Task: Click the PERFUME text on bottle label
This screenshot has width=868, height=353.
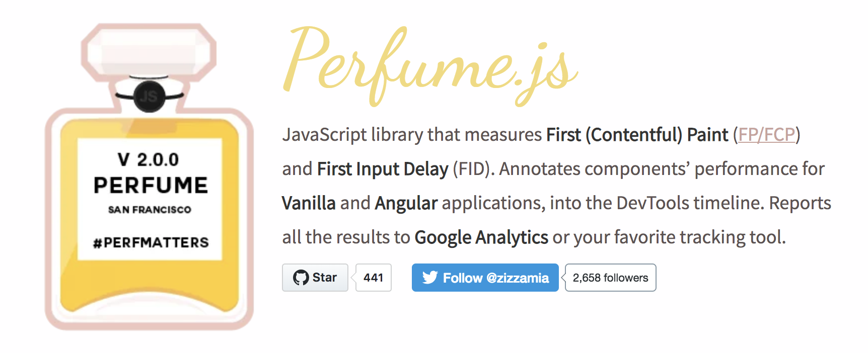Action: 151,186
